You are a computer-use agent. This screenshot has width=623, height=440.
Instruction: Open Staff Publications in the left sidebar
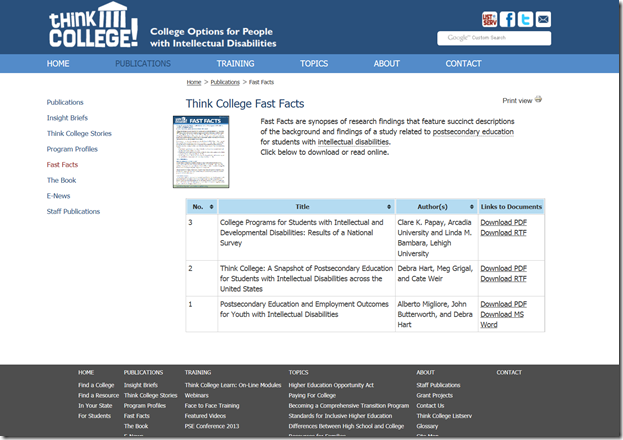click(73, 211)
